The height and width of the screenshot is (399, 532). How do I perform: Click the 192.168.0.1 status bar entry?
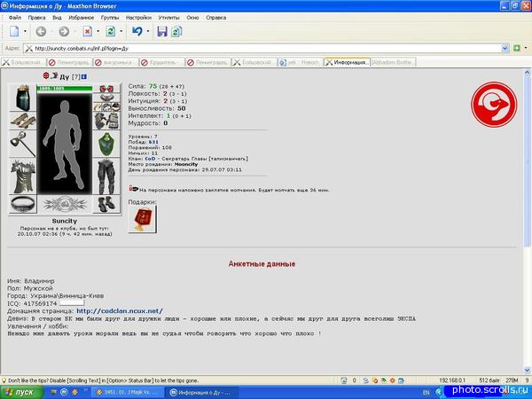tap(452, 380)
